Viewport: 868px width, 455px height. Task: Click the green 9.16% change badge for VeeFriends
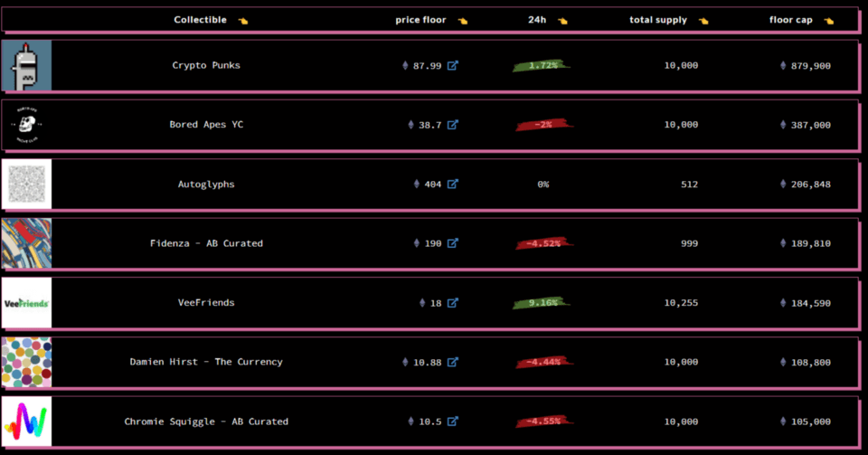[x=542, y=303]
